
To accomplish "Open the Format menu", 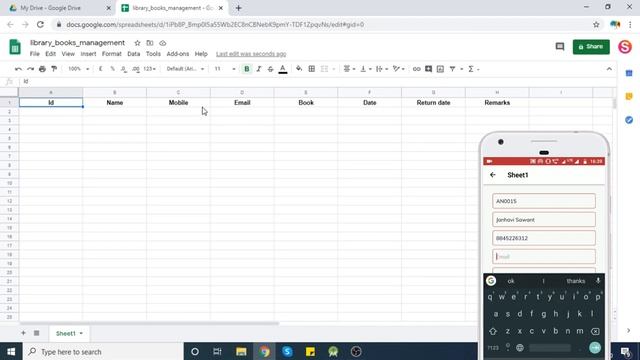I will (111, 54).
